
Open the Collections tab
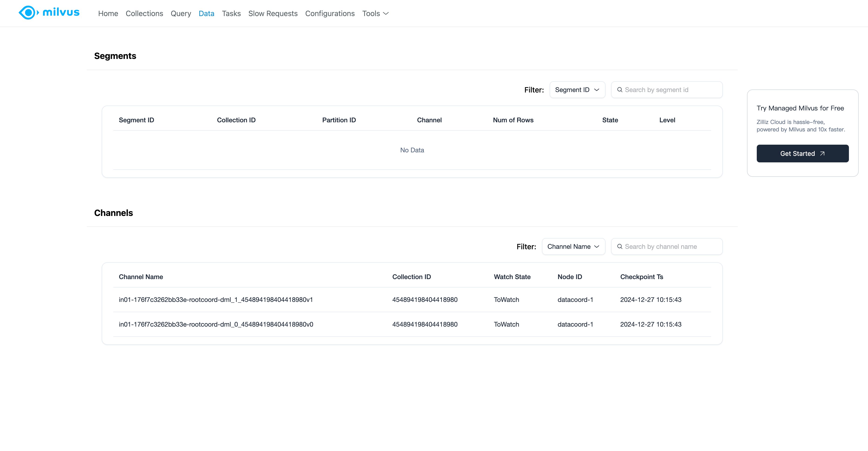144,14
